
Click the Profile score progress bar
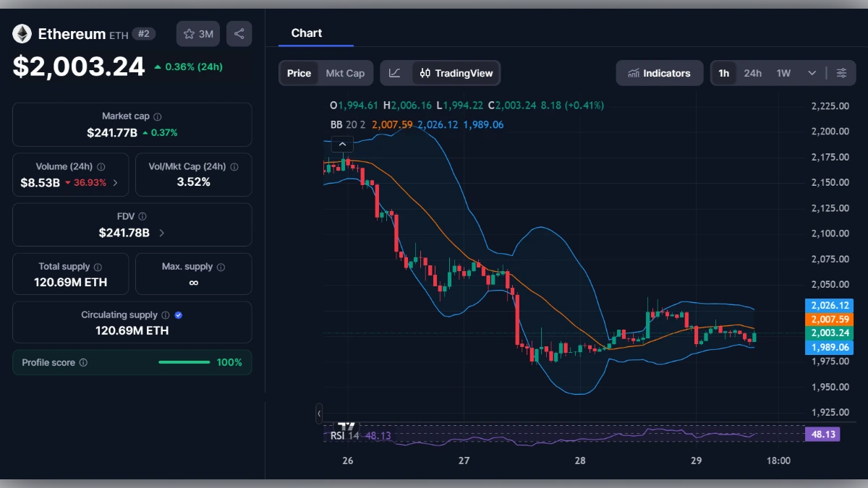click(x=184, y=362)
